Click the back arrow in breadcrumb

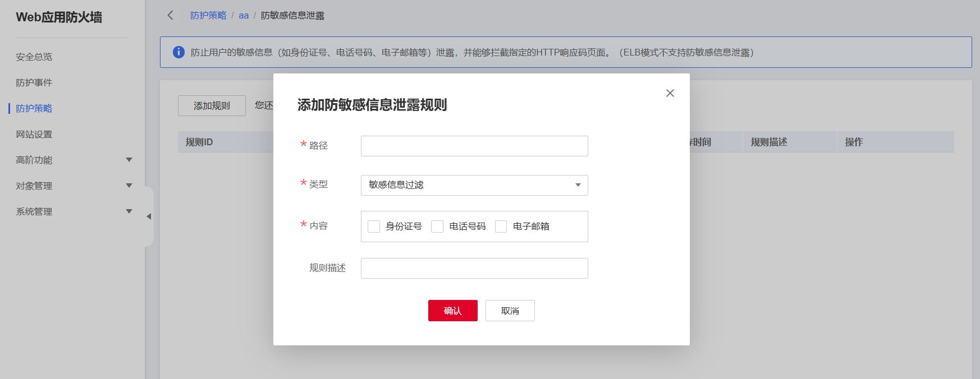[170, 15]
